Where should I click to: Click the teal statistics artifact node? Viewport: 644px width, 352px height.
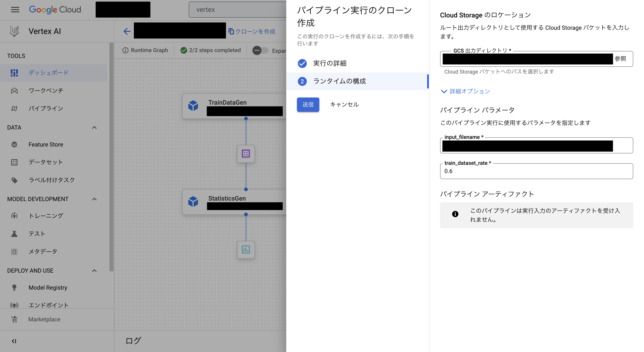(246, 250)
